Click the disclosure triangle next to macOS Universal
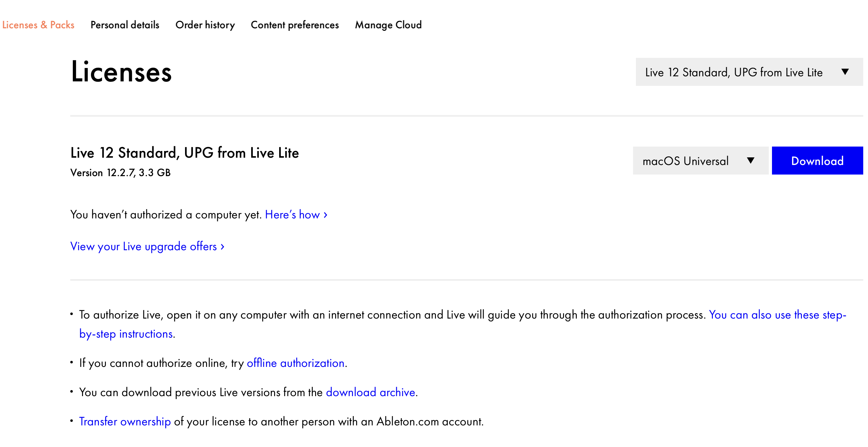868x447 pixels. pos(750,161)
